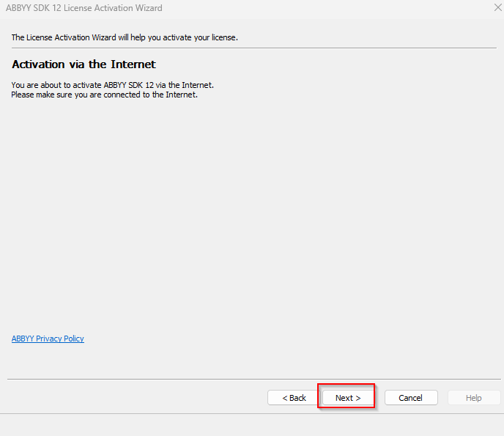Screen dimensions: 504x436
Task: Open the ABBYY Privacy Policy link
Action: (x=48, y=339)
